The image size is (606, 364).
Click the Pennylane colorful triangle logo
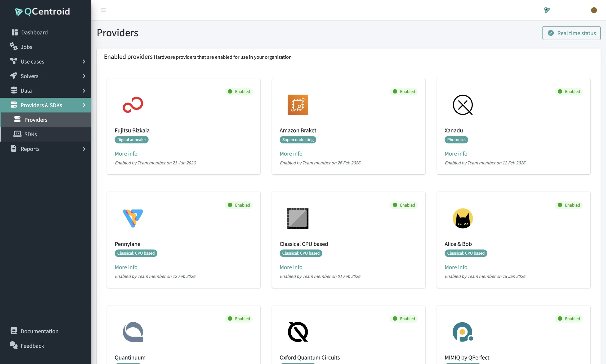point(133,218)
